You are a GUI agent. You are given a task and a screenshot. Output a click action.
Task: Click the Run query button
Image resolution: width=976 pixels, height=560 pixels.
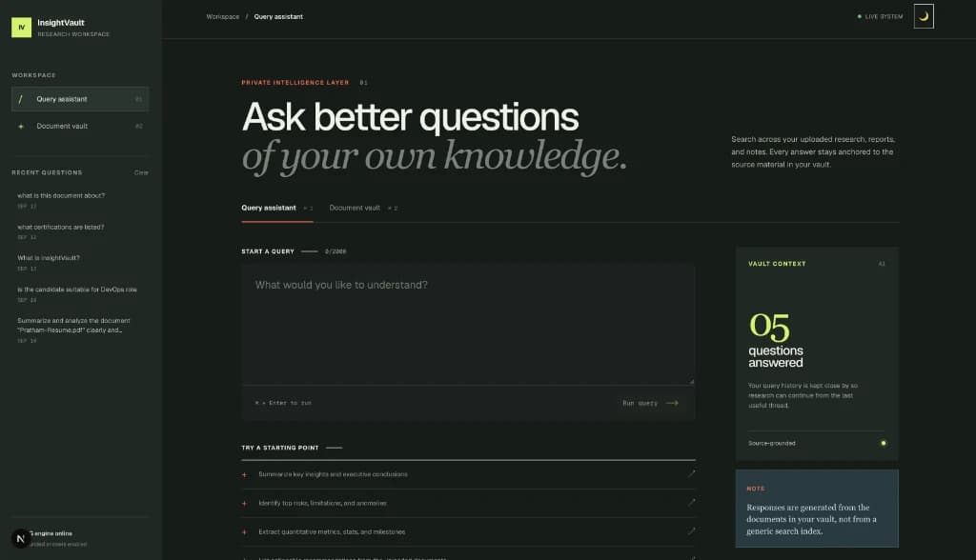(650, 403)
